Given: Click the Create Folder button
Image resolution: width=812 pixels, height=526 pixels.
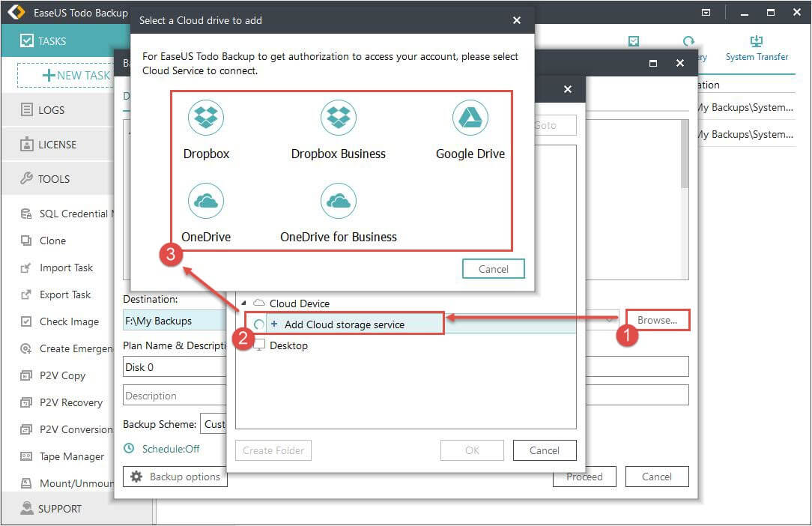Looking at the screenshot, I should click(273, 450).
